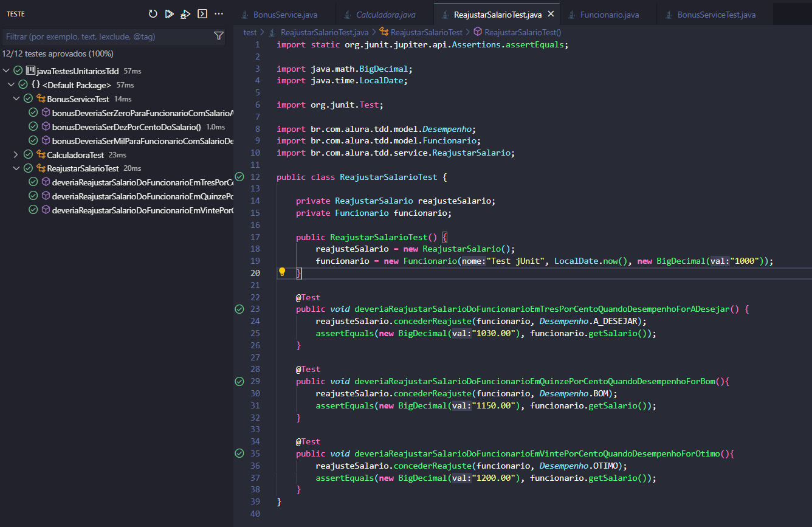812x527 pixels.
Task: Click the gutter test-passed icon on line 23
Action: (239, 309)
